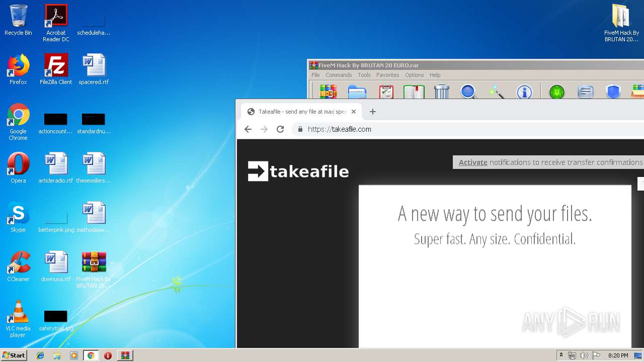Open Opera desktop shortcut
644x362 pixels.
tap(18, 168)
